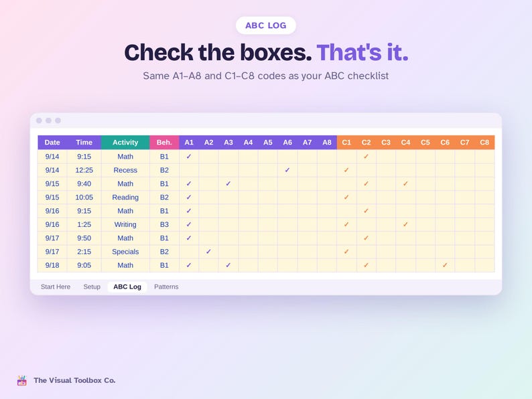The height and width of the screenshot is (399, 532).
Task: Select the 10:05 time cell
Action: (84, 197)
